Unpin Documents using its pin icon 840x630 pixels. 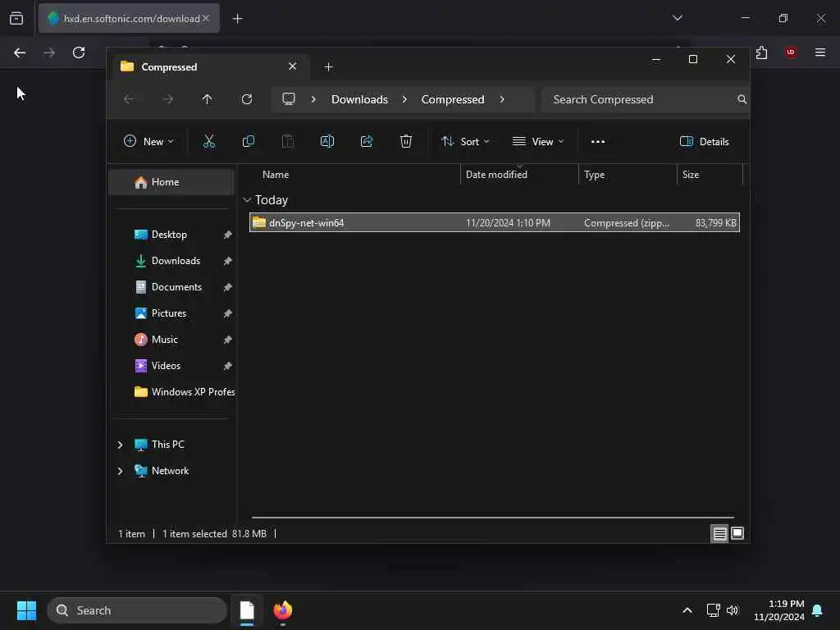(228, 287)
